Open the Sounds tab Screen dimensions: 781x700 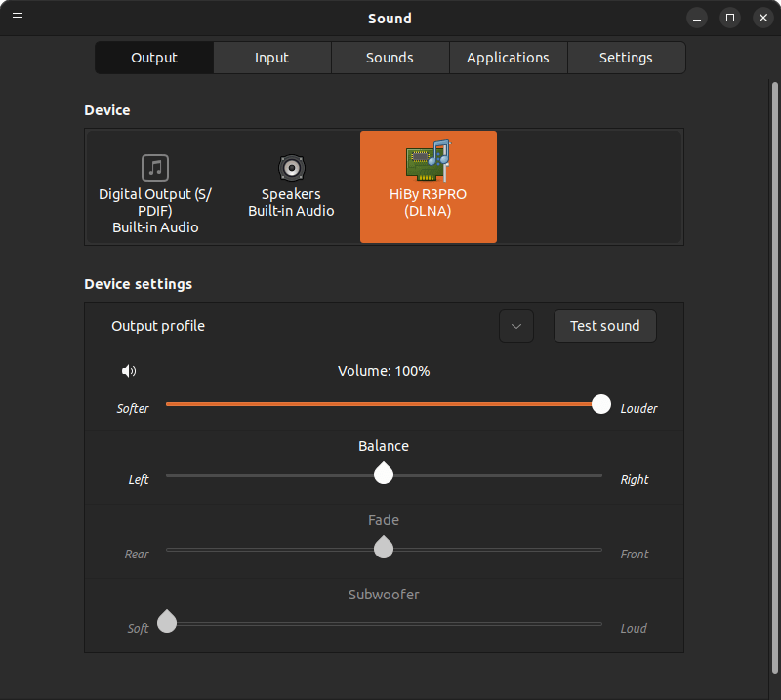click(390, 58)
